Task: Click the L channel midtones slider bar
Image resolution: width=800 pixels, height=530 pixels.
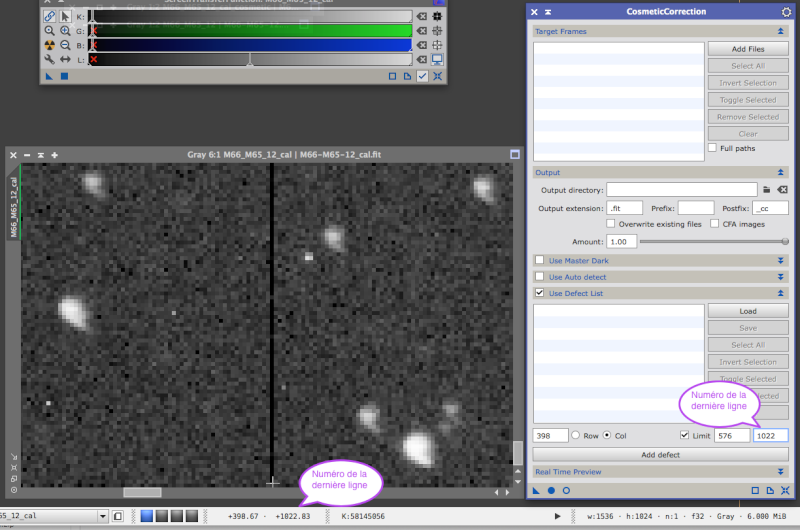Action: 251,60
